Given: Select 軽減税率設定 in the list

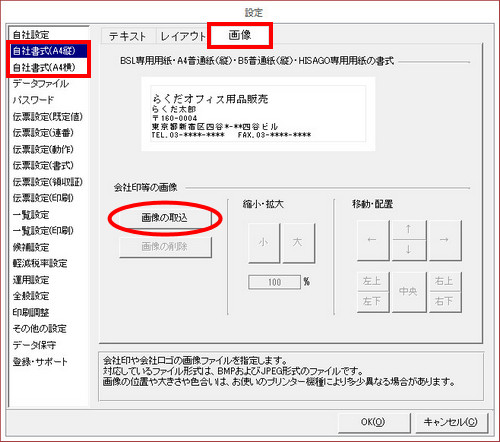Looking at the screenshot, I should (x=40, y=263).
